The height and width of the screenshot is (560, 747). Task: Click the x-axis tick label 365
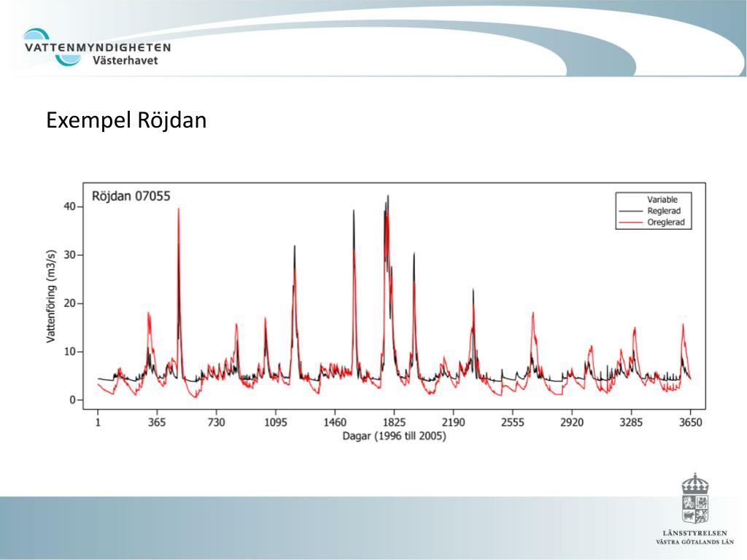click(x=157, y=422)
